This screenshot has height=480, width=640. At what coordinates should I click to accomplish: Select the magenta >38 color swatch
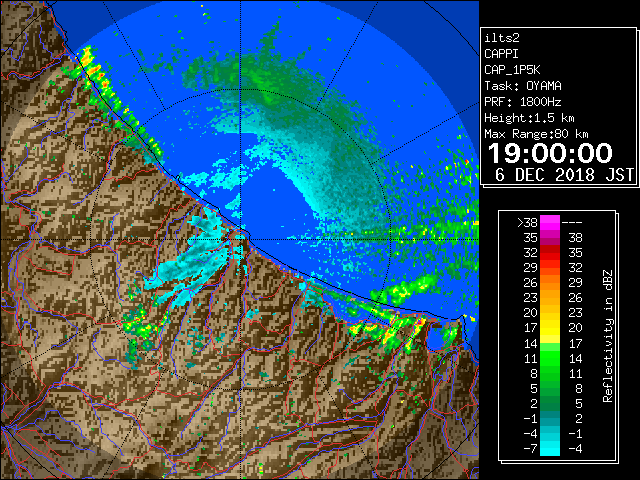(550, 223)
